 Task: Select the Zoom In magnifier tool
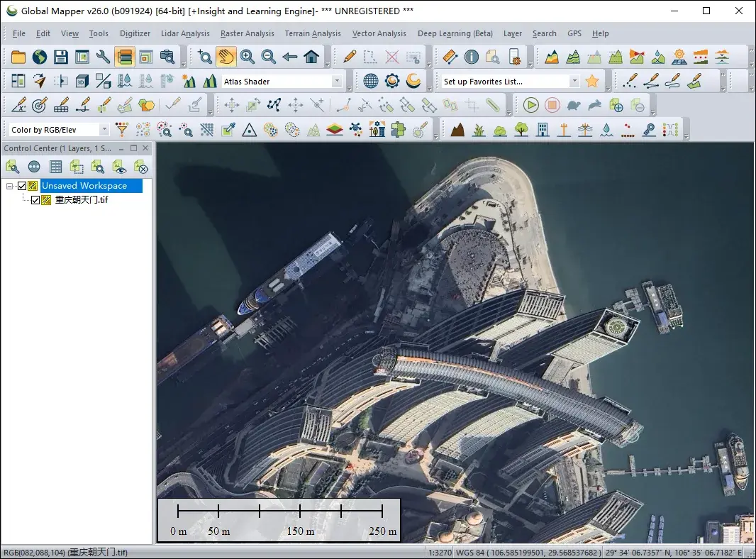247,57
